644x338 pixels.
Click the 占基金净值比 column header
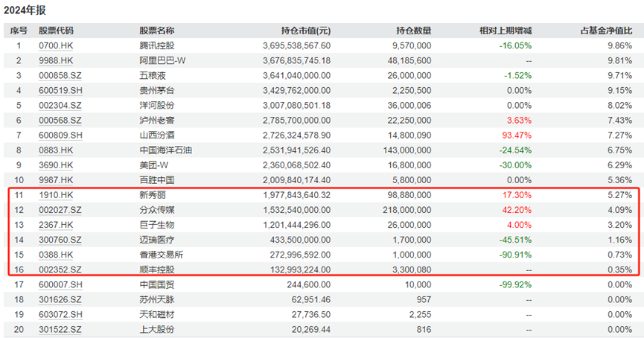coord(606,31)
